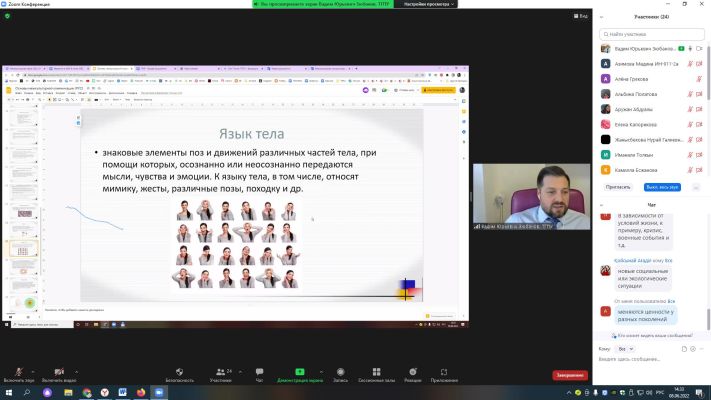Click the unmute microphone icon in Zoom toolbar

tap(19, 372)
